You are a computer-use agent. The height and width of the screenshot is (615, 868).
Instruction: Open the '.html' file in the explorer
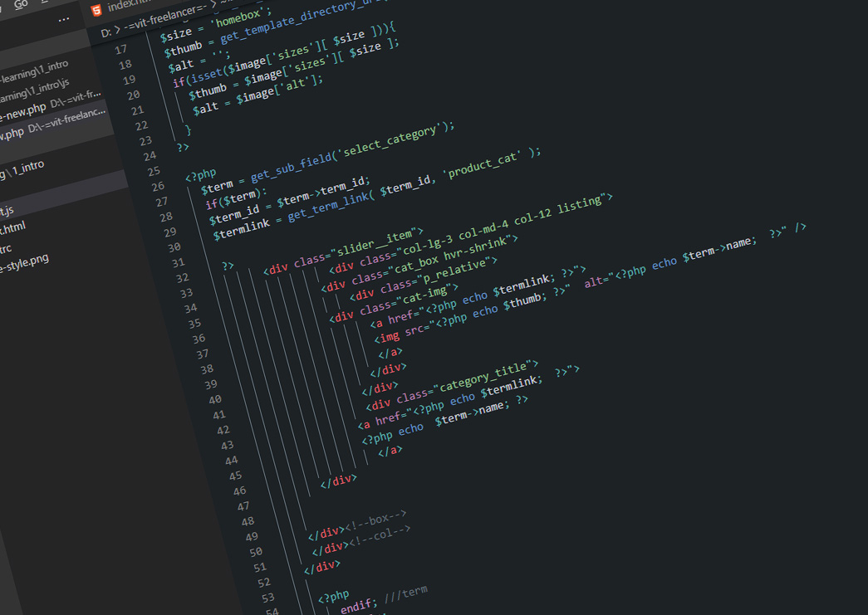pyautogui.click(x=12, y=228)
